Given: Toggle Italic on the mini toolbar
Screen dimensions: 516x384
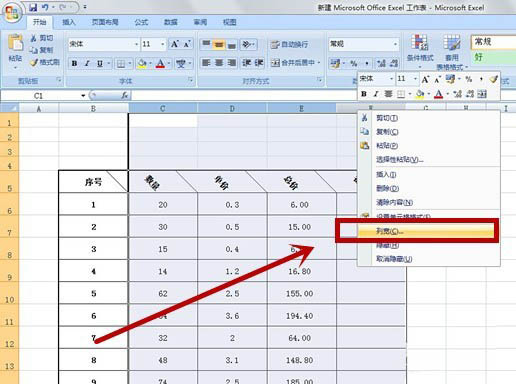Looking at the screenshot, I should (x=376, y=94).
